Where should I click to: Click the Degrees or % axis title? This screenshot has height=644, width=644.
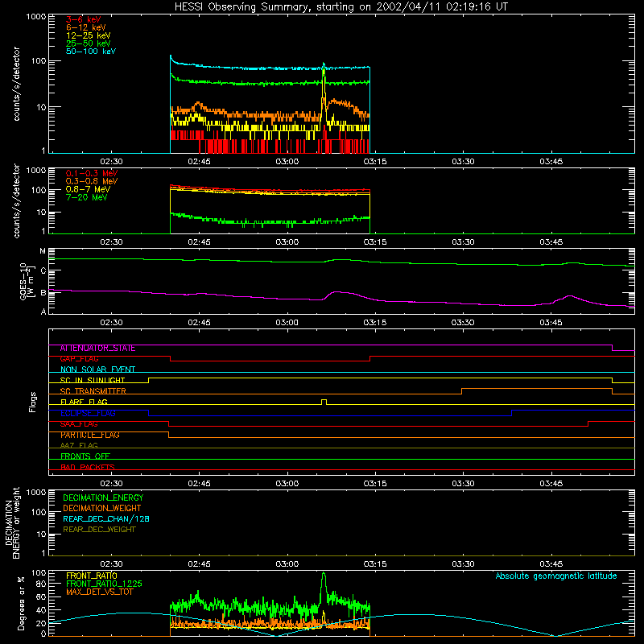click(21, 604)
